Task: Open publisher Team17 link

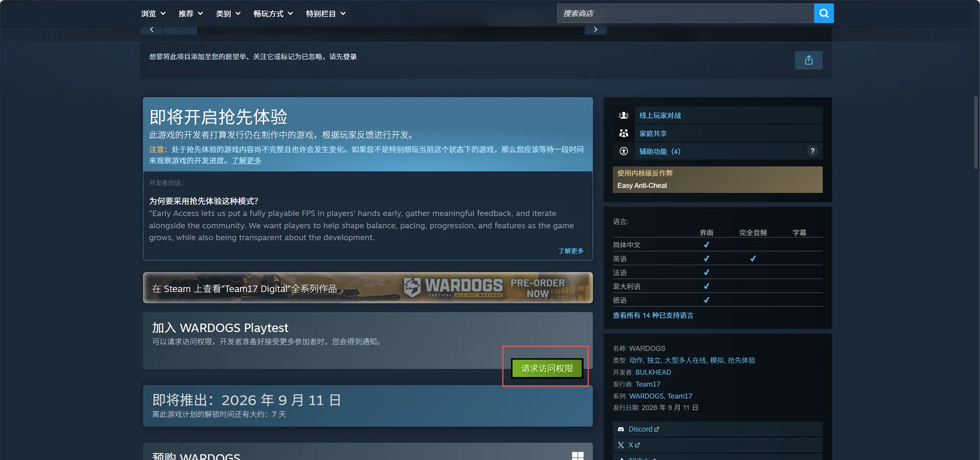Action: (648, 384)
